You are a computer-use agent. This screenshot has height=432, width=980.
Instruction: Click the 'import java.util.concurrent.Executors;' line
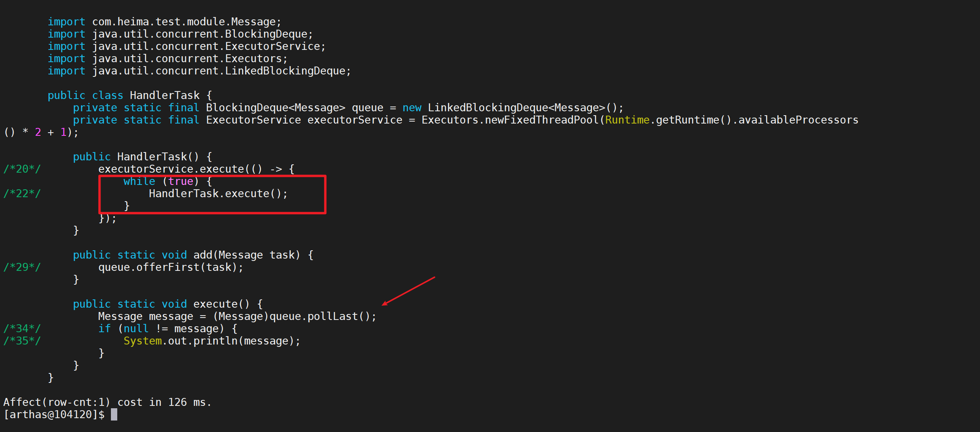tap(168, 59)
